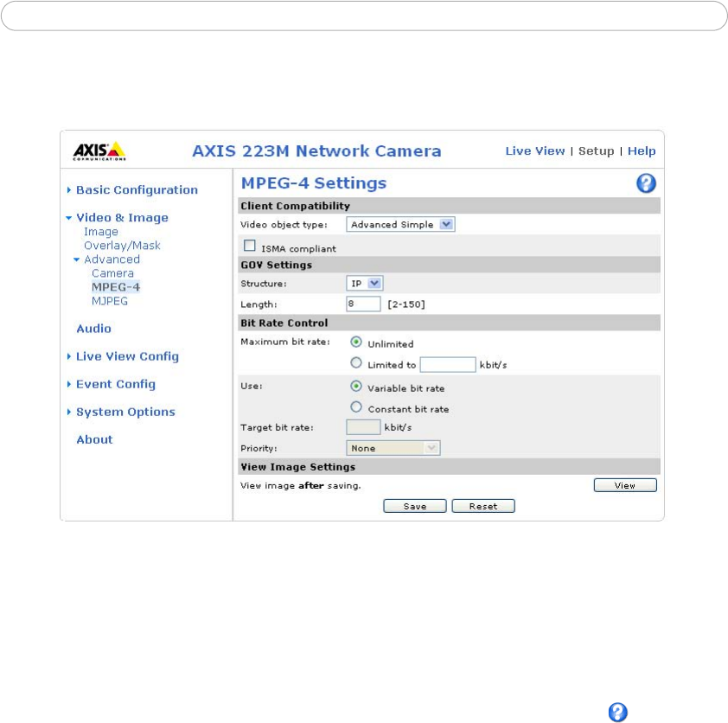Select Unlimited maximum bit rate
Viewport: 728px width, 723px height.
356,342
